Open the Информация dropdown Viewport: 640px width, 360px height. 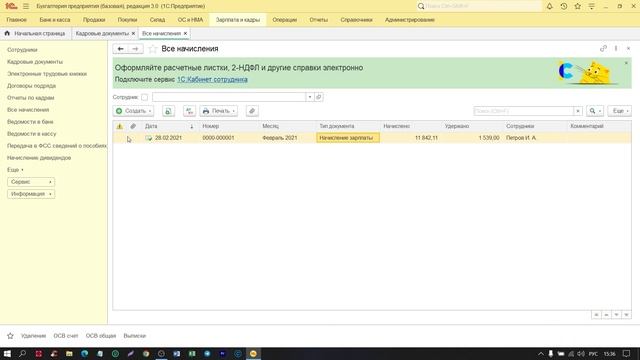point(31,194)
